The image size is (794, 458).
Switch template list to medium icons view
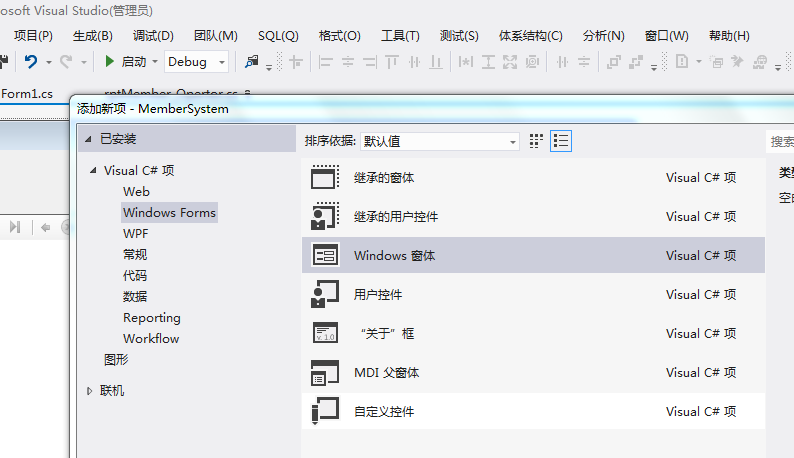536,141
